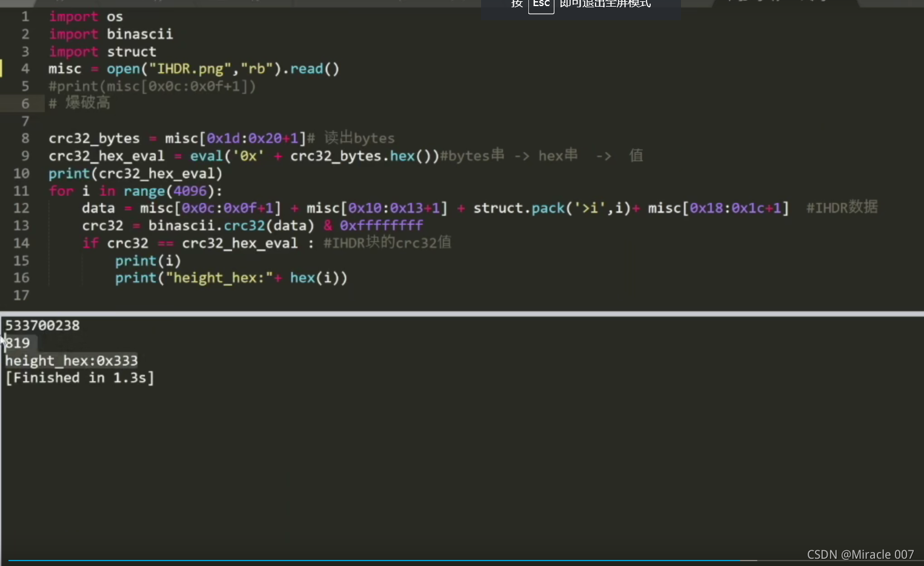The height and width of the screenshot is (566, 924).
Task: Click the output value '819'
Action: coord(18,343)
